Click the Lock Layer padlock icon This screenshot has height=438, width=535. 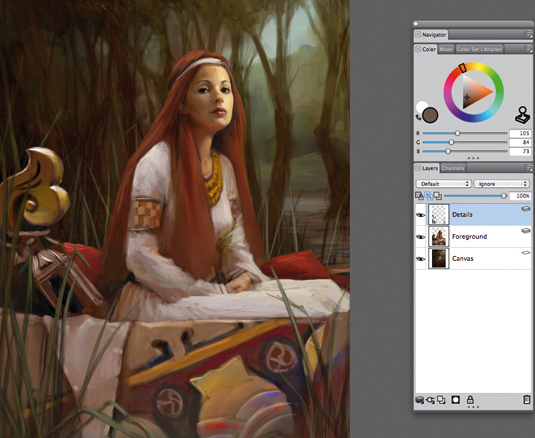[470, 399]
